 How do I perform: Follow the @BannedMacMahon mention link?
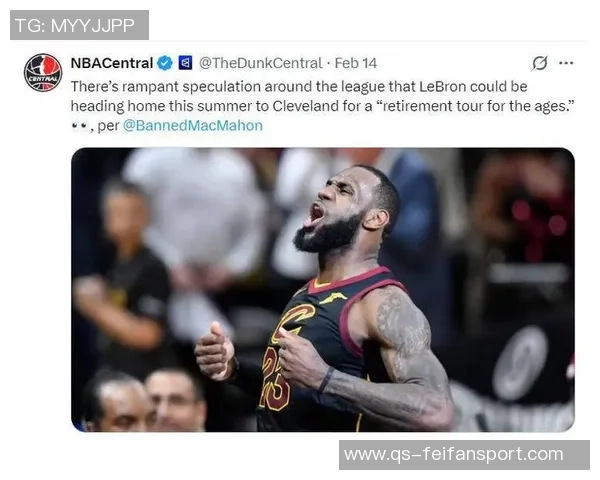193,126
